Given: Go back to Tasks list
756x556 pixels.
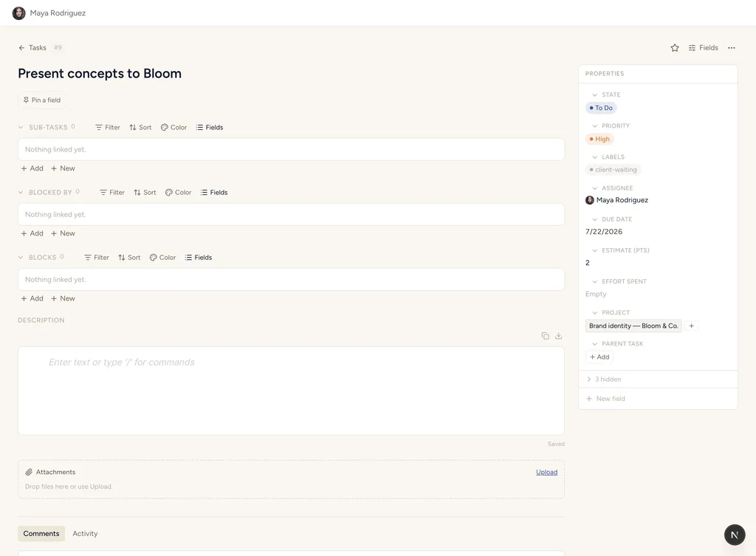Looking at the screenshot, I should (x=37, y=48).
